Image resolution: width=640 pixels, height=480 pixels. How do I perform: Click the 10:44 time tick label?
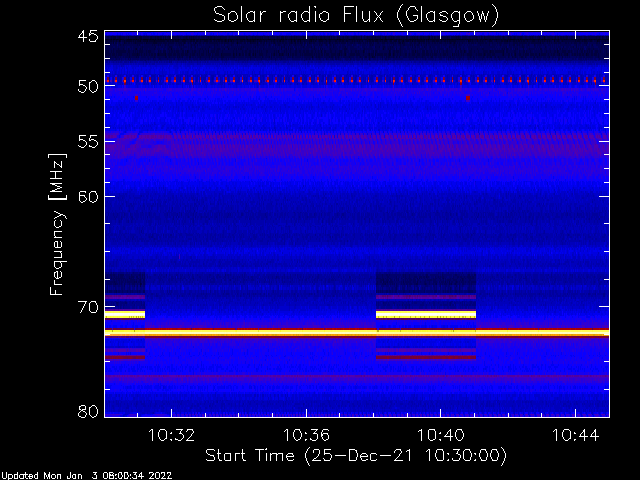[576, 435]
